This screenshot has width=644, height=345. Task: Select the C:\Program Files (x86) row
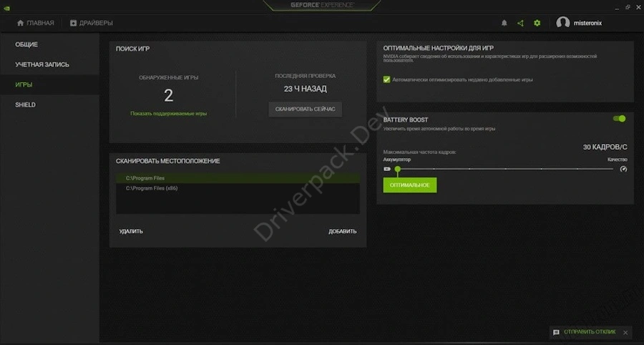pos(238,188)
